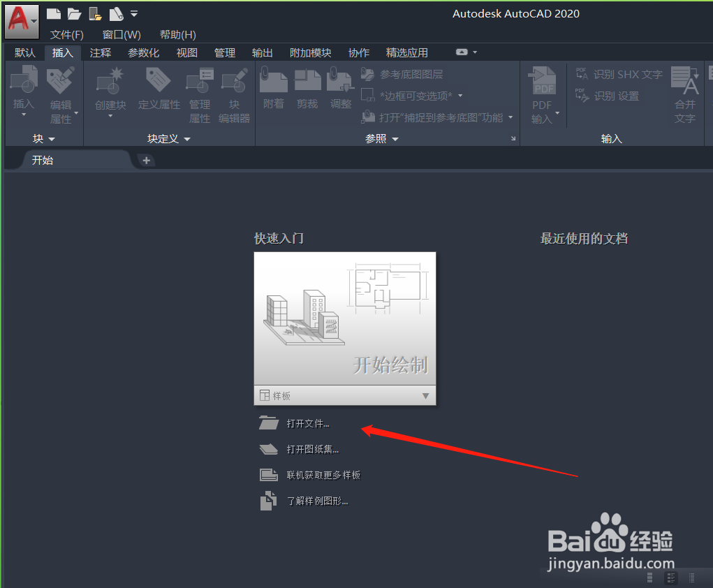713x588 pixels.
Task: Click the 块编辑器 tool icon
Action: 234,80
